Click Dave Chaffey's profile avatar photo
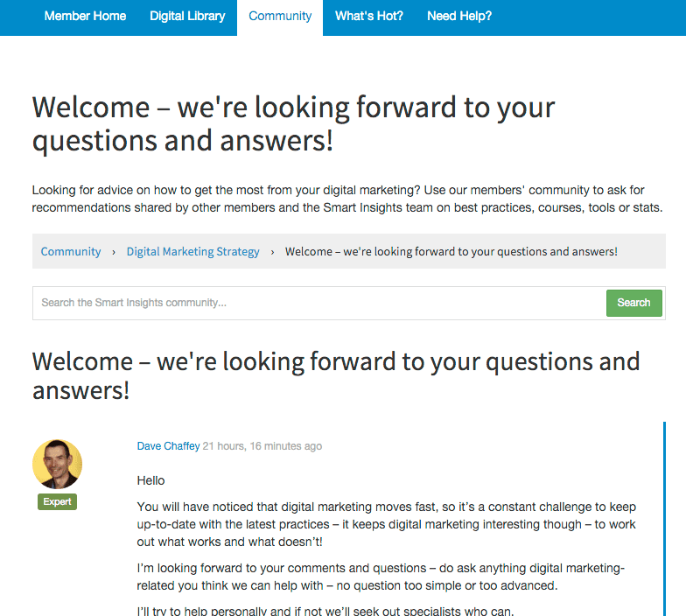 coord(57,464)
